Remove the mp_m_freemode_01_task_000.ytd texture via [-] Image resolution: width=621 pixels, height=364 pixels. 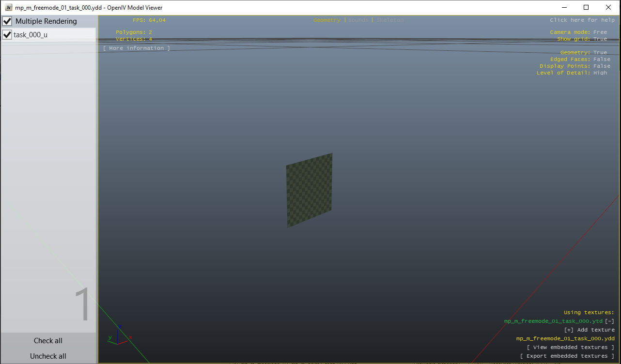(609, 321)
